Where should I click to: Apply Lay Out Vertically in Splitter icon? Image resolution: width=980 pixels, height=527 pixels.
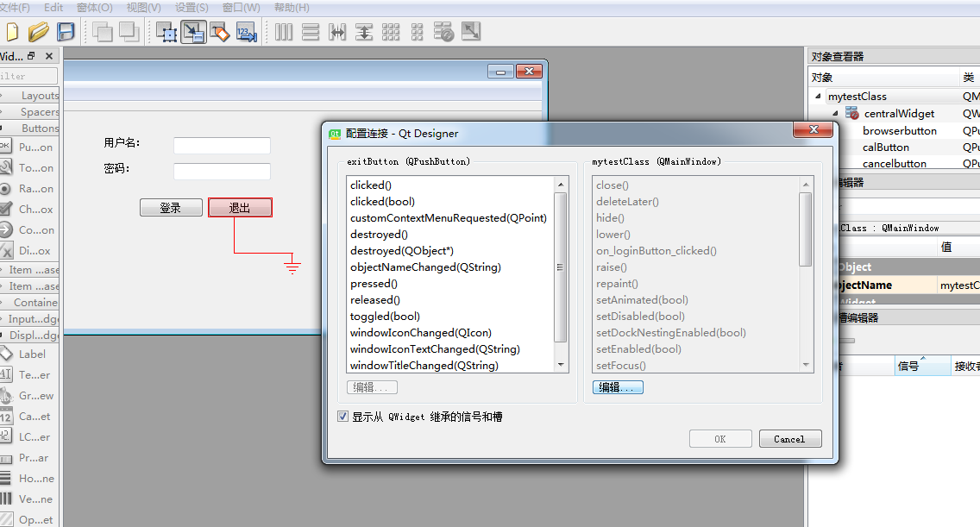coord(364,32)
